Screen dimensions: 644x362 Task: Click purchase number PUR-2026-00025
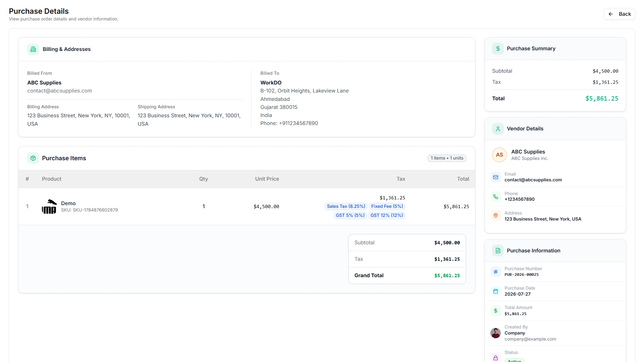point(522,275)
